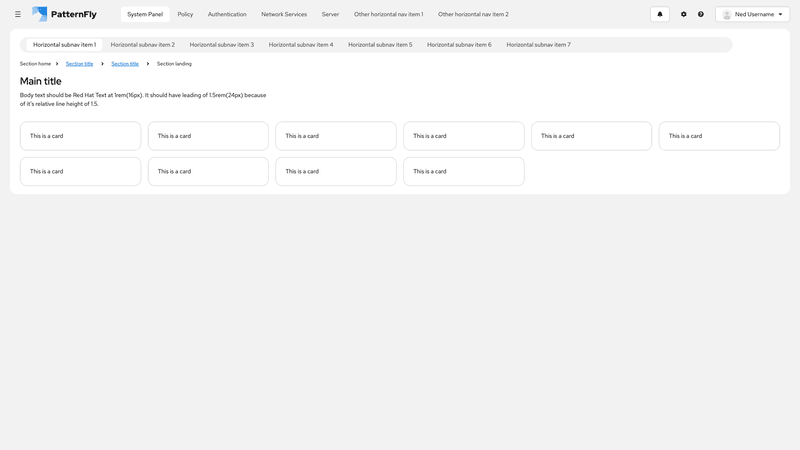
Task: Click the help question mark icon
Action: tap(701, 14)
